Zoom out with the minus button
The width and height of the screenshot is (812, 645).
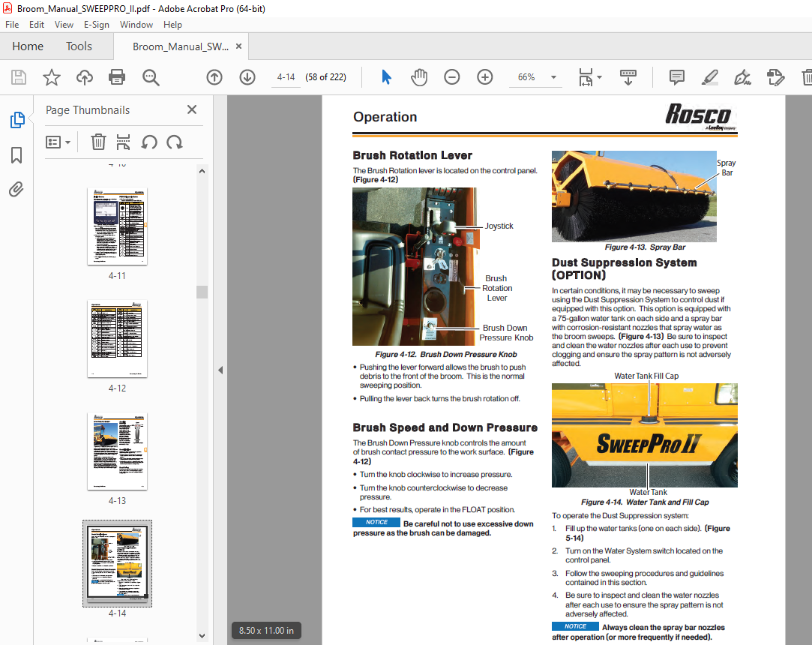pos(451,77)
